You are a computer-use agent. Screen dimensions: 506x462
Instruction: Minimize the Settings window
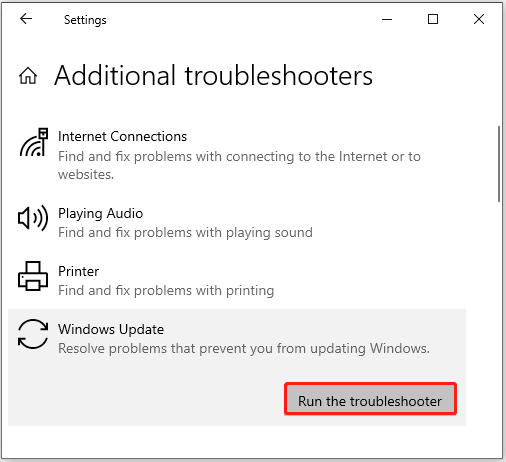[387, 19]
